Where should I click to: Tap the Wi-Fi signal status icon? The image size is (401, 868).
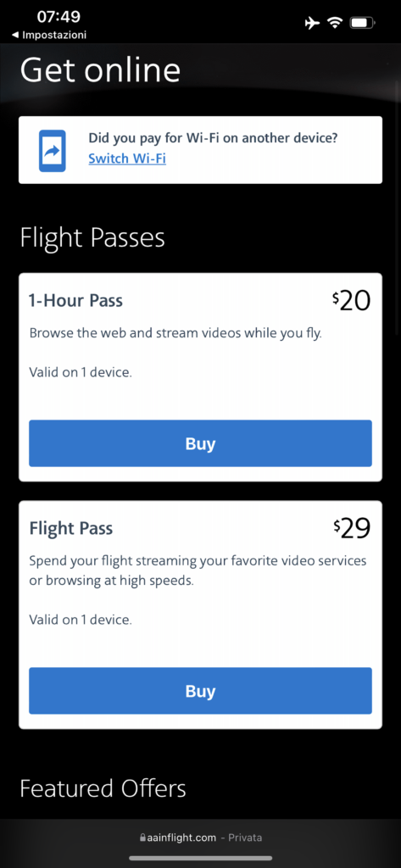click(x=335, y=23)
